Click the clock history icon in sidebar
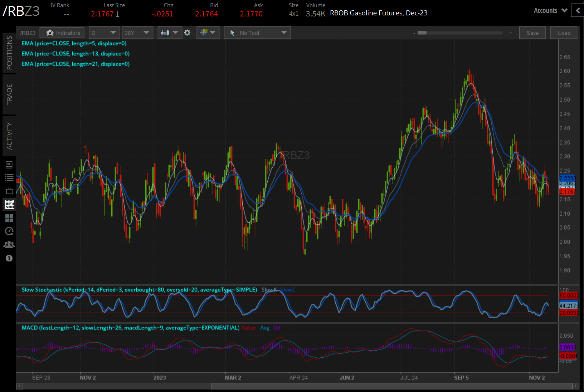The image size is (584, 392). tap(9, 231)
